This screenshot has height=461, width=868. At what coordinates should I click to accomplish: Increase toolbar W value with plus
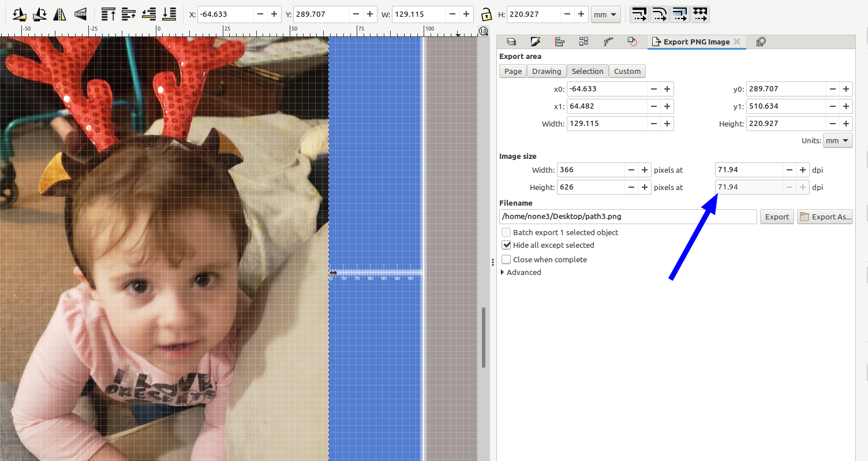coord(466,14)
